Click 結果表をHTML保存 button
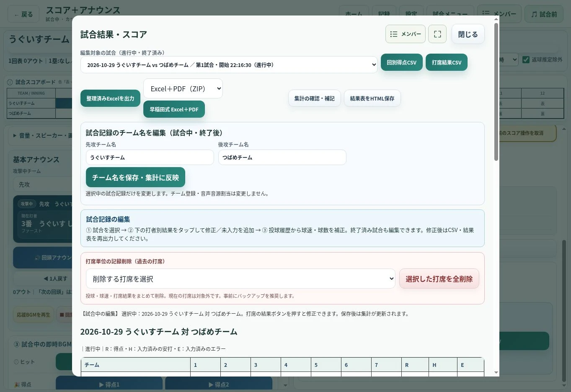The height and width of the screenshot is (392, 571). (372, 98)
